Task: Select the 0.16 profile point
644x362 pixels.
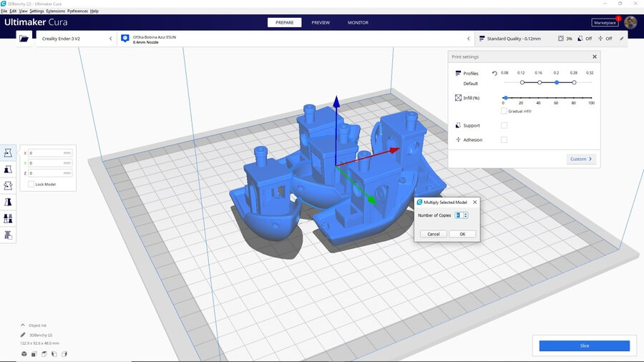Action: click(x=540, y=82)
